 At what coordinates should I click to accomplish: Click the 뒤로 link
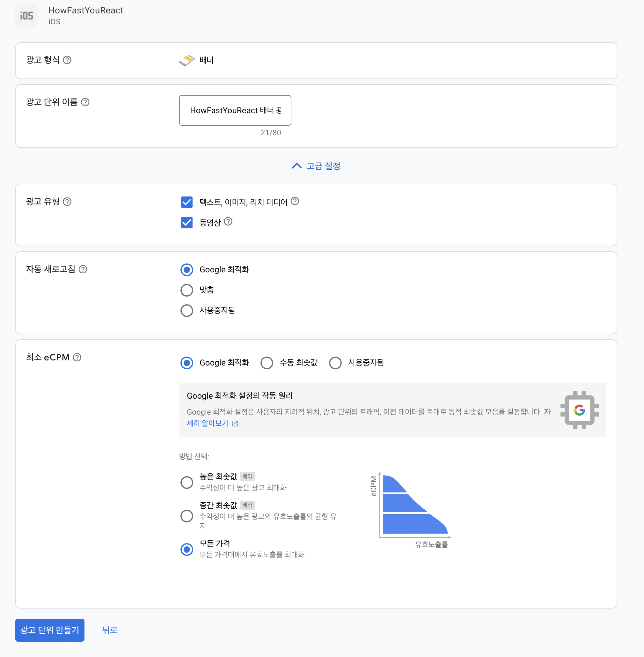tap(110, 630)
